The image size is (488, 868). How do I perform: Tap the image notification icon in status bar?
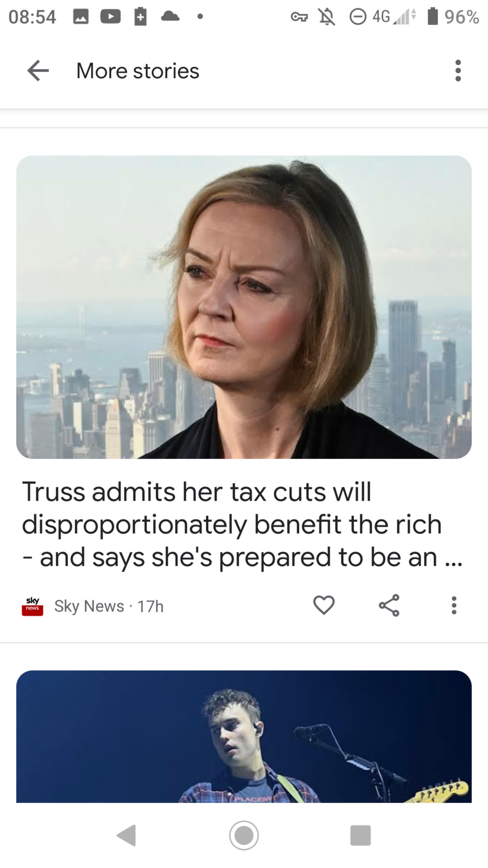pyautogui.click(x=81, y=17)
